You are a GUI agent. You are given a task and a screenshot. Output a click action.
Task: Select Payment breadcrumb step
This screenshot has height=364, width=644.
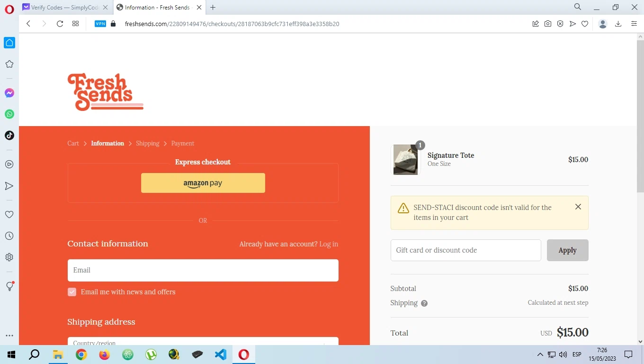183,143
